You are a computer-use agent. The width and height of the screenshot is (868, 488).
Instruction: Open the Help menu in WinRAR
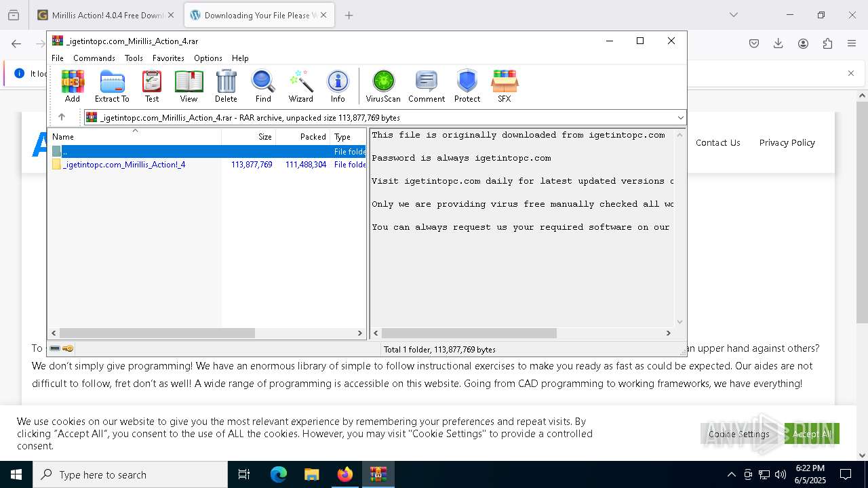240,58
